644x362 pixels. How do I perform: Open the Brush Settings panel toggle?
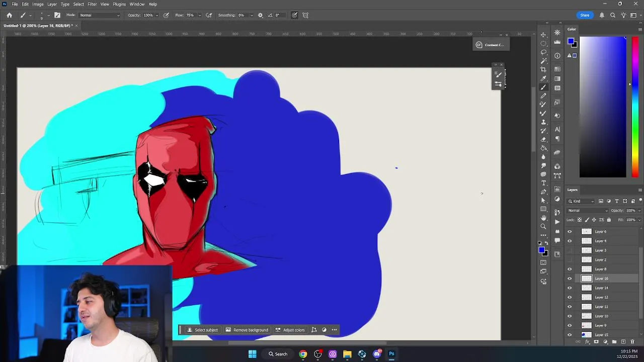point(57,15)
